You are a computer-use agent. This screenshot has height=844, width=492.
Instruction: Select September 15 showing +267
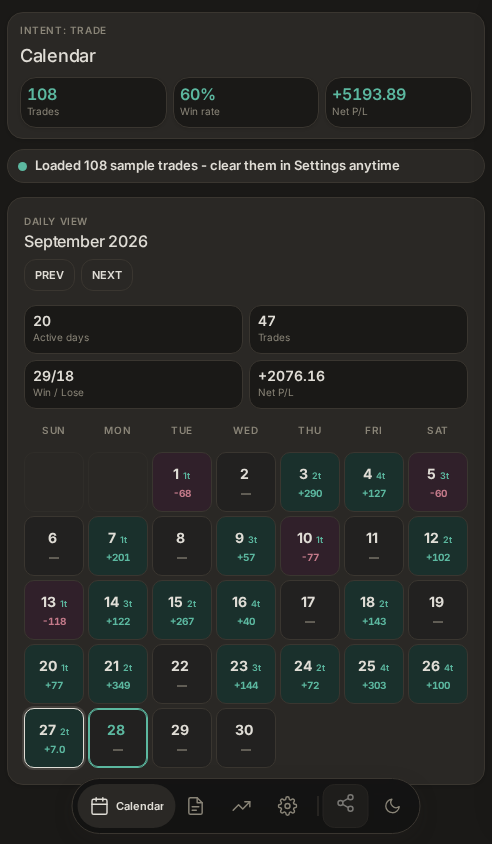pos(182,610)
